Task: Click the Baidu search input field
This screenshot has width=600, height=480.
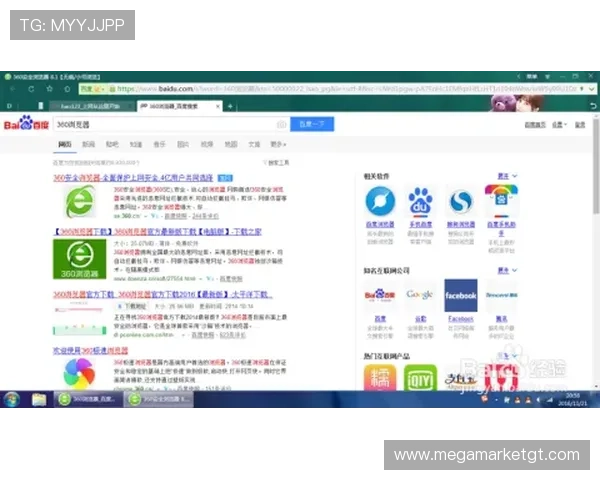Action: point(171,124)
